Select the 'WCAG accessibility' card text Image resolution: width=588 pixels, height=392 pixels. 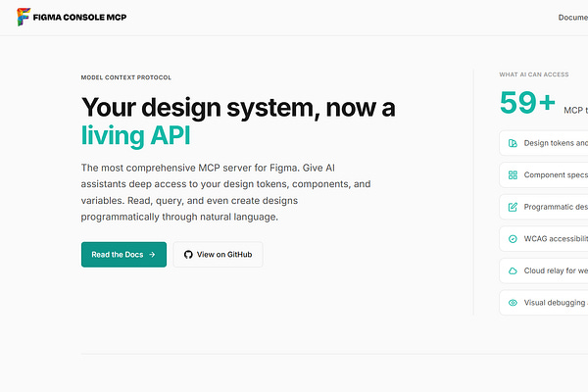[x=556, y=238]
